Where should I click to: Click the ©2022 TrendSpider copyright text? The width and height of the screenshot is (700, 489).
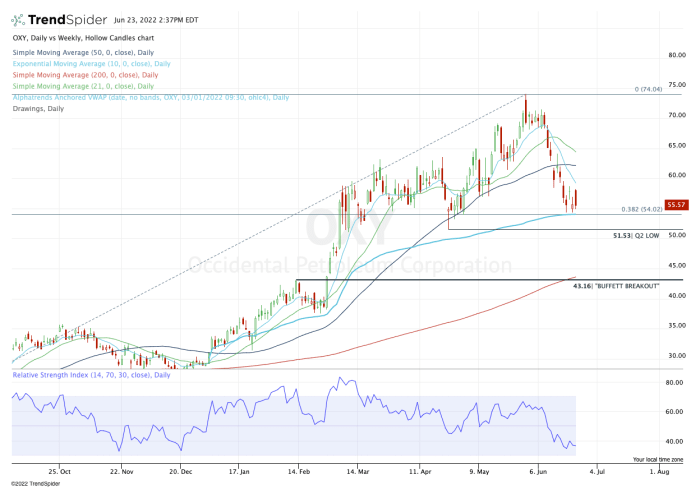pos(35,484)
